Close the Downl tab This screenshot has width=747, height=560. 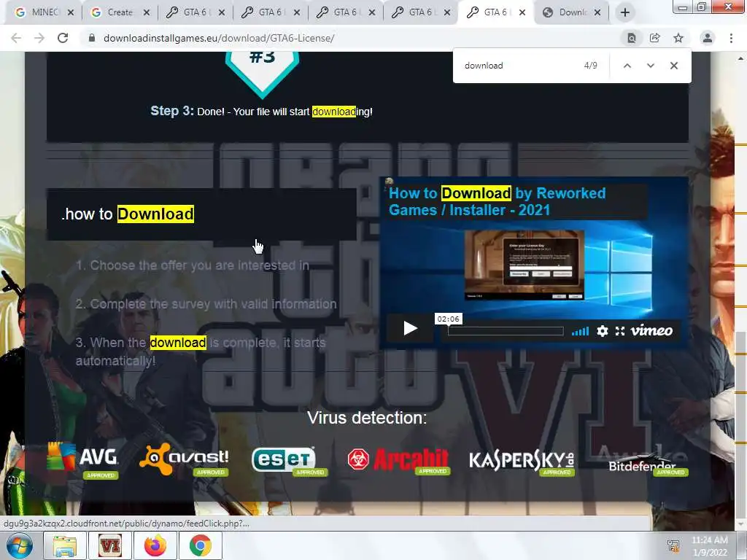point(597,13)
